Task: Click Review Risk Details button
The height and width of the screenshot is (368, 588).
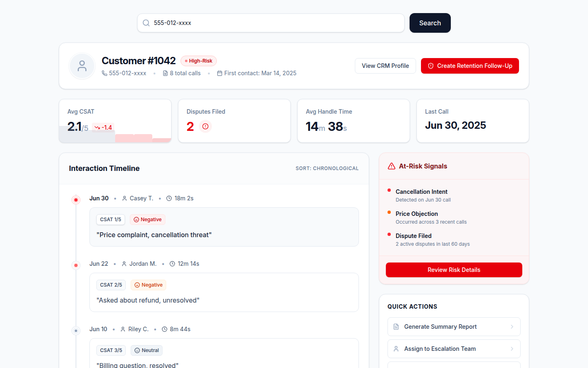Action: pos(454,270)
